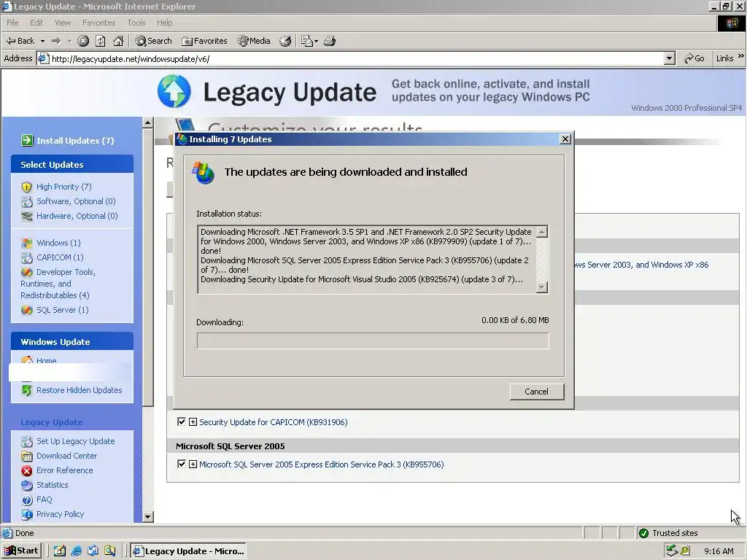Close the Installing 7 Updates dialog
747x560 pixels.
point(565,139)
